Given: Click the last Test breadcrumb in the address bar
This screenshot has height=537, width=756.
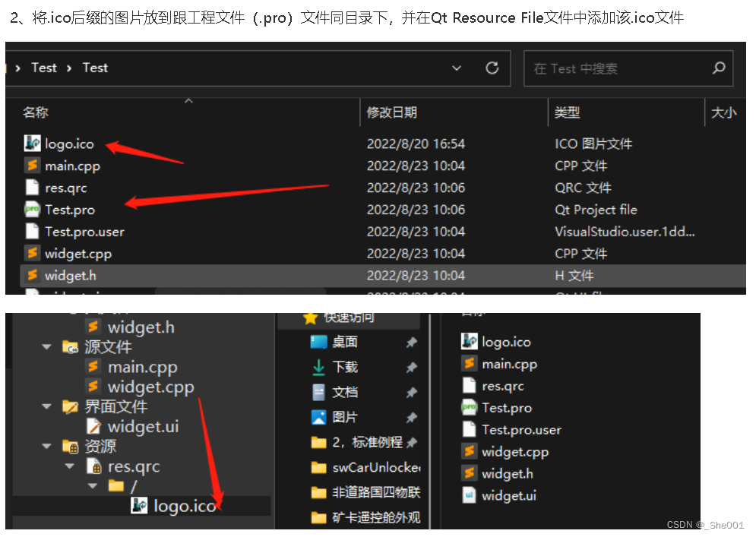Looking at the screenshot, I should (95, 68).
